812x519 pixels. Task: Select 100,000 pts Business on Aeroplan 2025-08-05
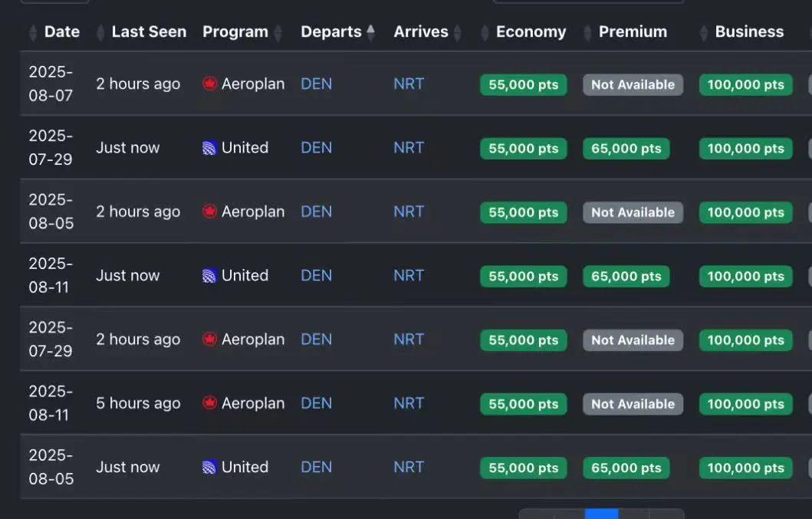click(x=746, y=212)
